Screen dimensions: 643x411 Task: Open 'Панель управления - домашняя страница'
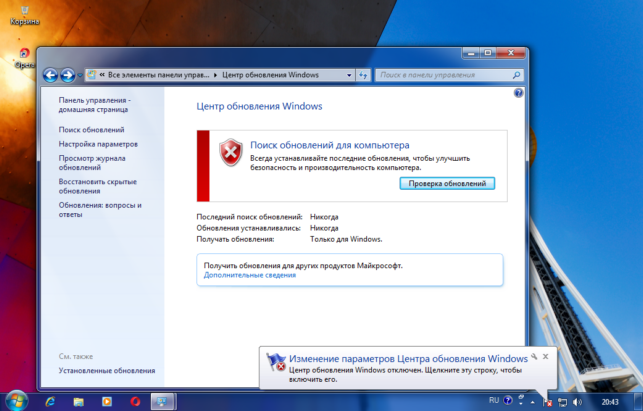94,105
